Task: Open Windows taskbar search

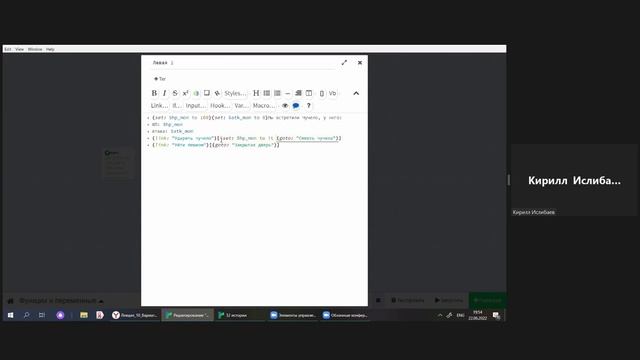Action: coord(27,315)
